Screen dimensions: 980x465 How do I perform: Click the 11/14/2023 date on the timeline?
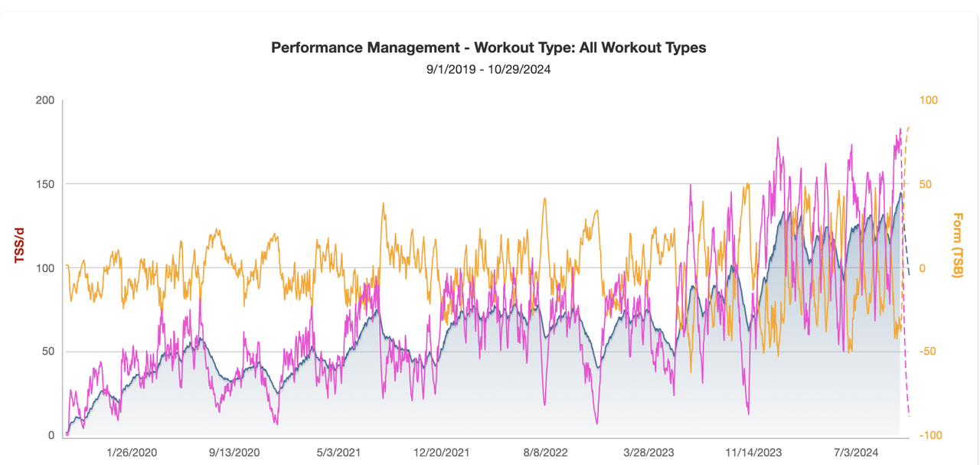[753, 453]
